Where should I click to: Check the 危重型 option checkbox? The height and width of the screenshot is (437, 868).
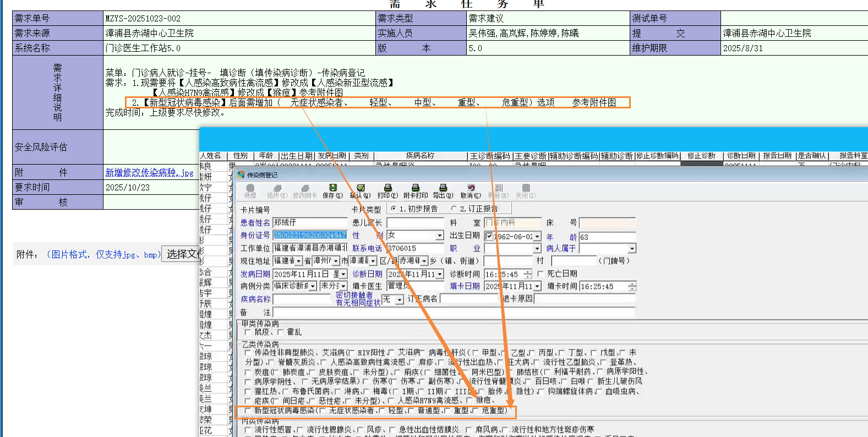tap(475, 411)
